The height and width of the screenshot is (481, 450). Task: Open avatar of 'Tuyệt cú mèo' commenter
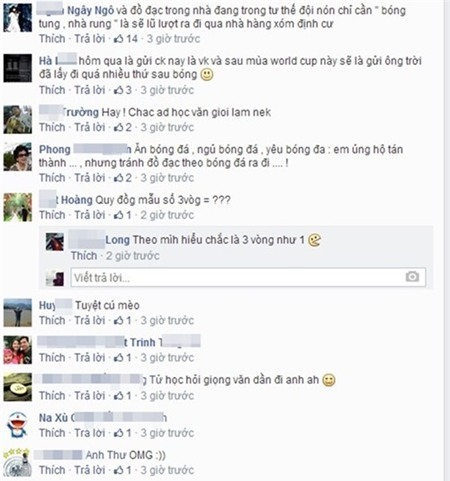pos(18,313)
